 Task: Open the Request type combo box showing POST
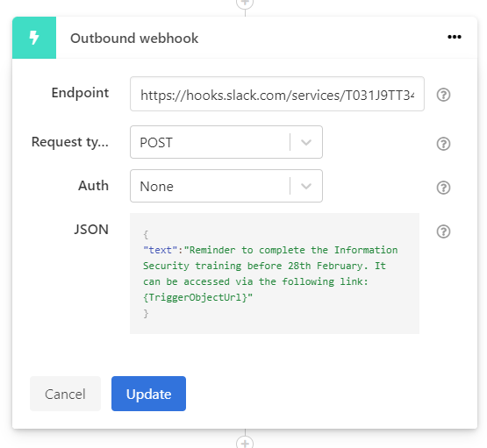226,142
